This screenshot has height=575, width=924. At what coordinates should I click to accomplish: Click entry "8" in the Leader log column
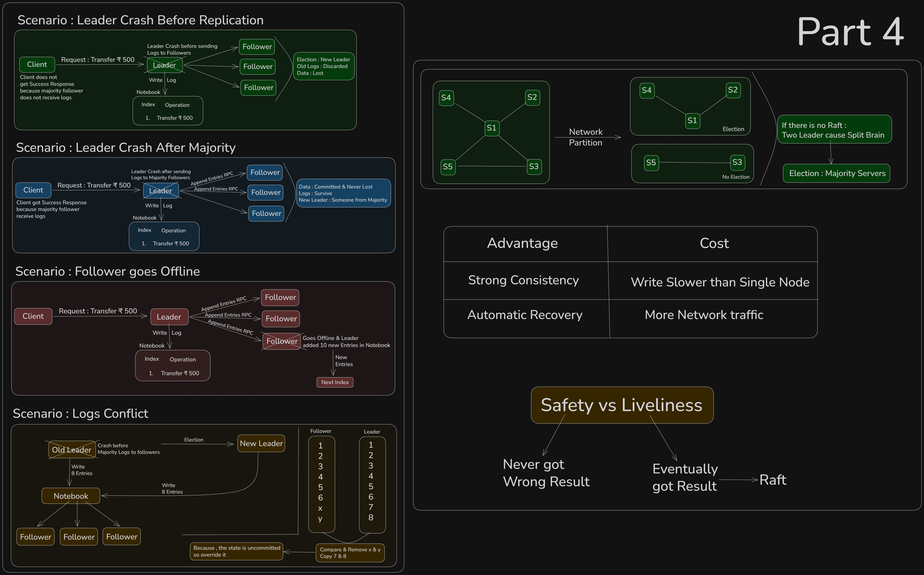(x=371, y=517)
